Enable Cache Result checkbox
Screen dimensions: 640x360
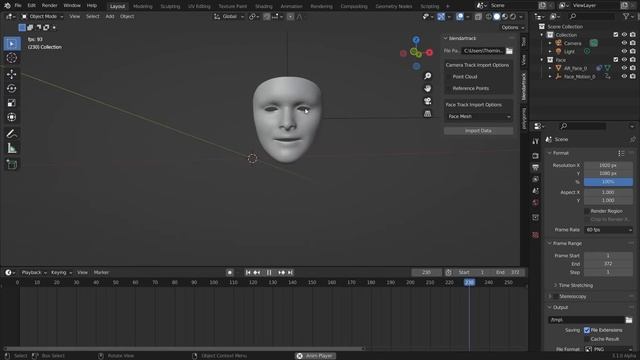pos(587,339)
